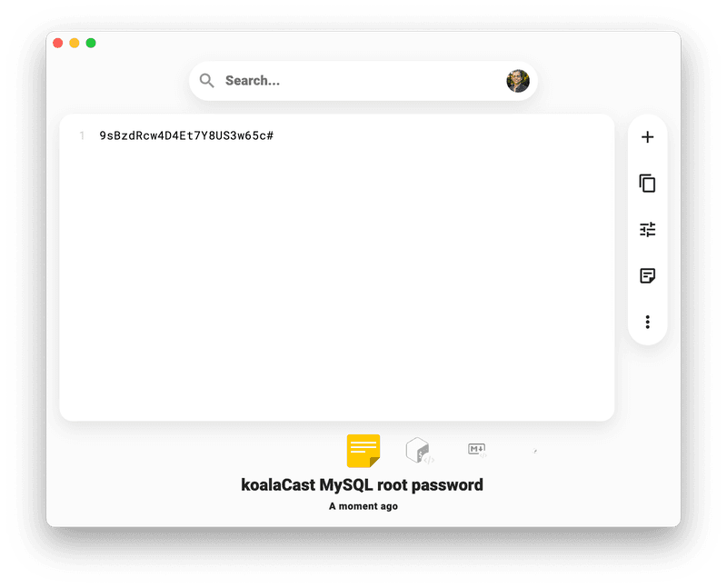The height and width of the screenshot is (588, 727).
Task: Maximize the window with green button
Action: [x=91, y=43]
